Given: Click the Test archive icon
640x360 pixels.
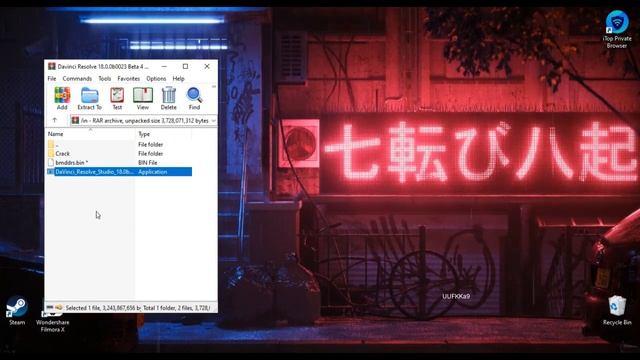Looking at the screenshot, I should tap(117, 98).
